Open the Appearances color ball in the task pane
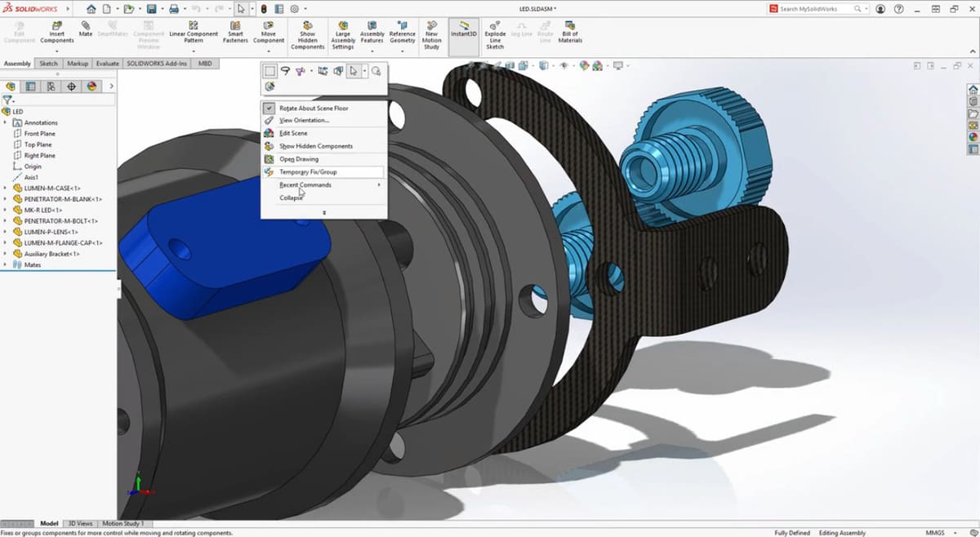The height and width of the screenshot is (537, 980). 973,137
